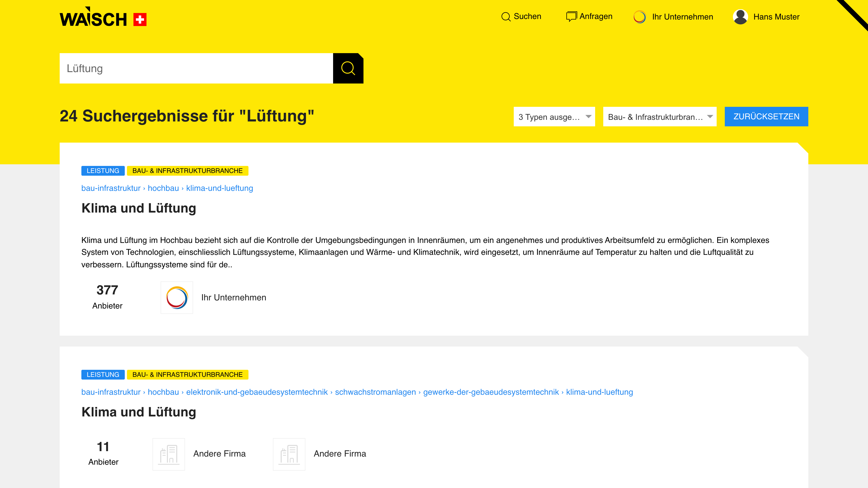Image resolution: width=868 pixels, height=488 pixels.
Task: Click the '11 Anbieter' count
Action: 103,453
